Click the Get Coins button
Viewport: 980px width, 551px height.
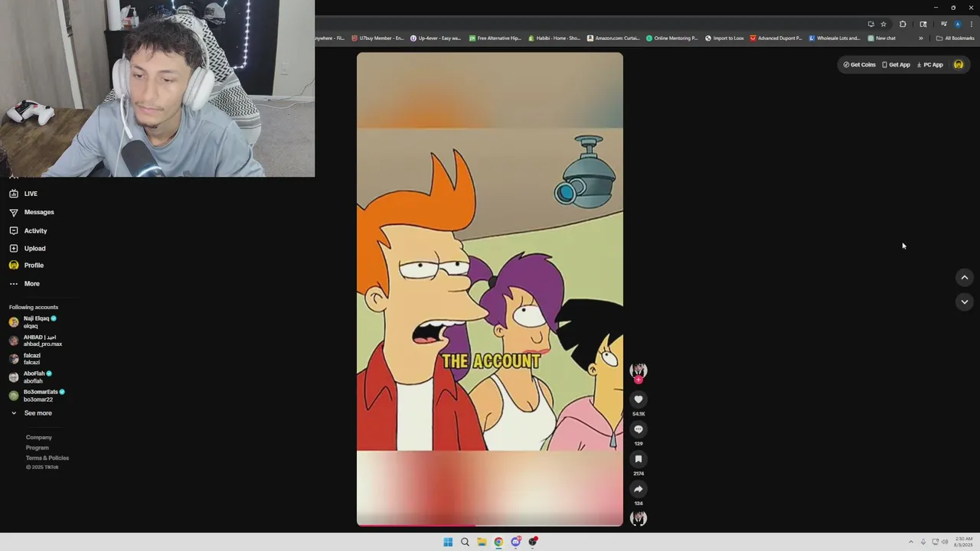859,65
